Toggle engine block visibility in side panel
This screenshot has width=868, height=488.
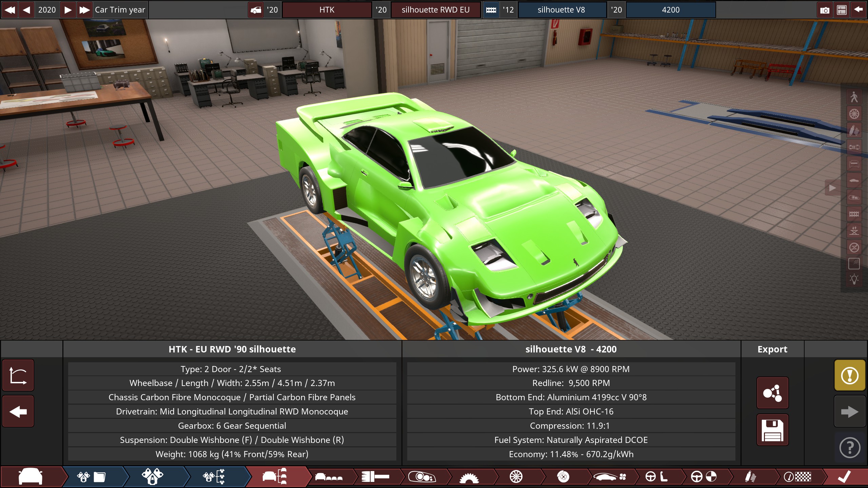pos(854,213)
